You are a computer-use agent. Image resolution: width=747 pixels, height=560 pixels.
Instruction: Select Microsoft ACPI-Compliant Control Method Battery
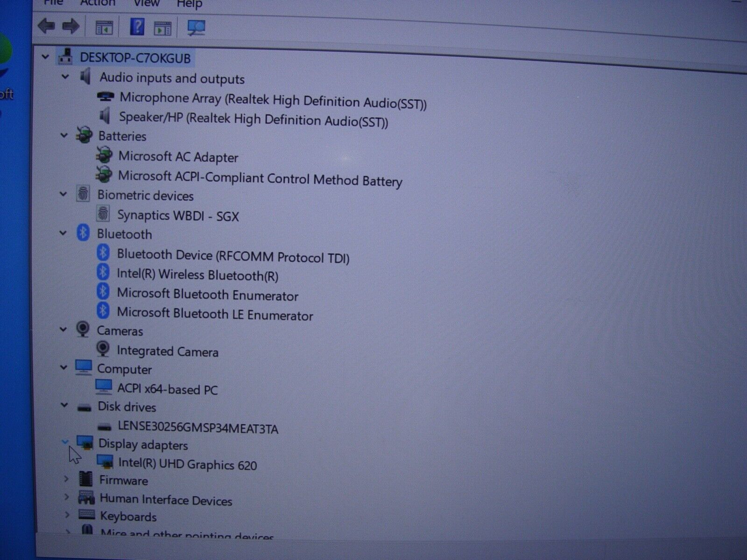coord(260,178)
